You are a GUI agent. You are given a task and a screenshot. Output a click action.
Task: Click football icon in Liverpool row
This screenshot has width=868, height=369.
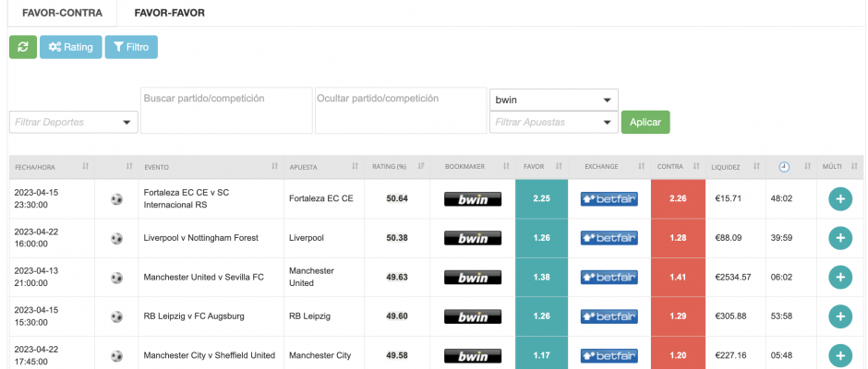pos(116,238)
